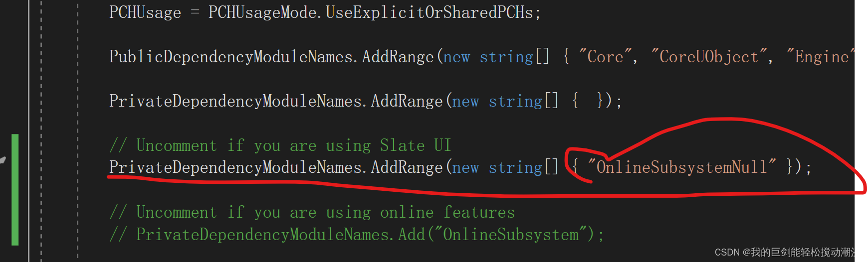Click AddRange on the PublicDependencyModuleNames line
868x262 pixels.
[x=398, y=57]
